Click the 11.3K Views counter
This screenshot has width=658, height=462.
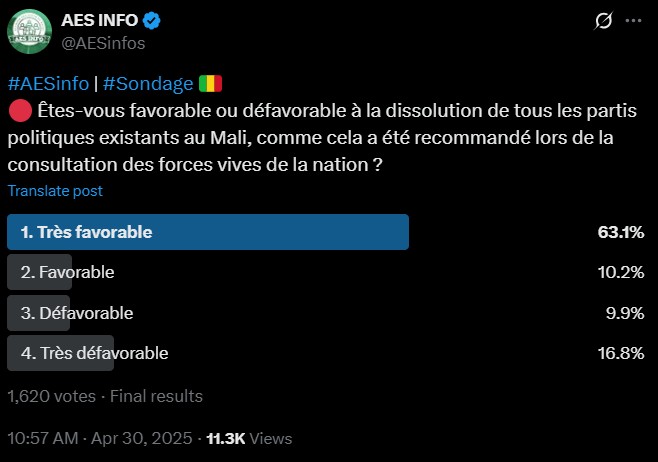[x=249, y=439]
